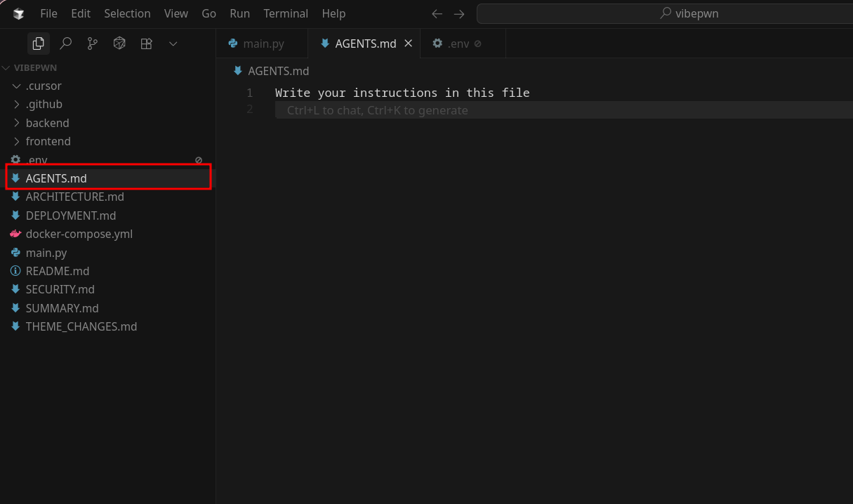Click the Cursor app logo icon

[18, 14]
